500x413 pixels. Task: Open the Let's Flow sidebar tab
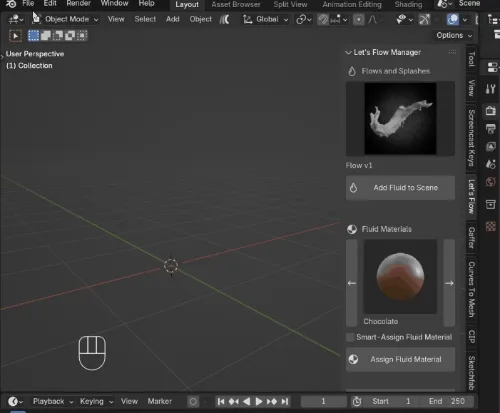click(471, 196)
